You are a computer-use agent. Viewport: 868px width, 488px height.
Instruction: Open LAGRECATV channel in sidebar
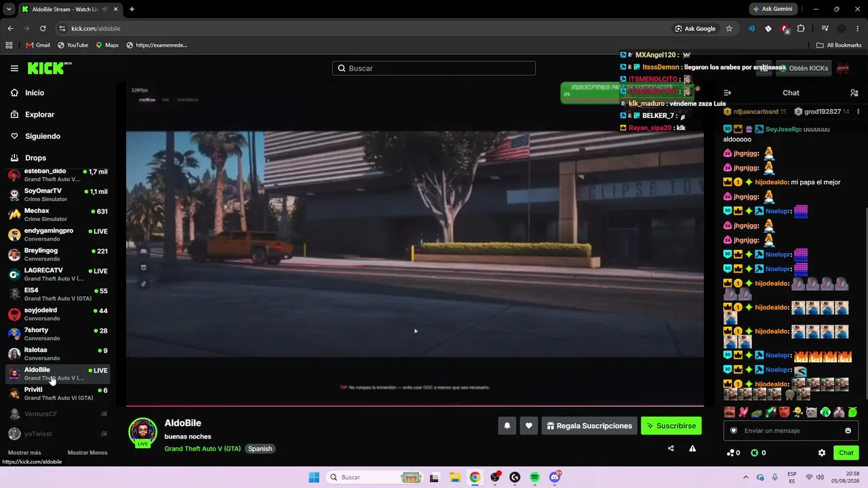pos(58,274)
